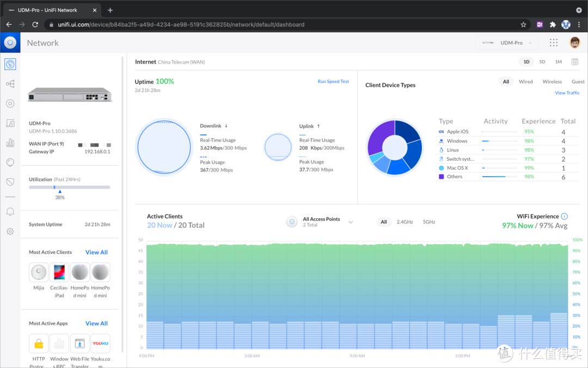Select the 1M time range
Image resolution: width=588 pixels, height=368 pixels.
coord(559,62)
